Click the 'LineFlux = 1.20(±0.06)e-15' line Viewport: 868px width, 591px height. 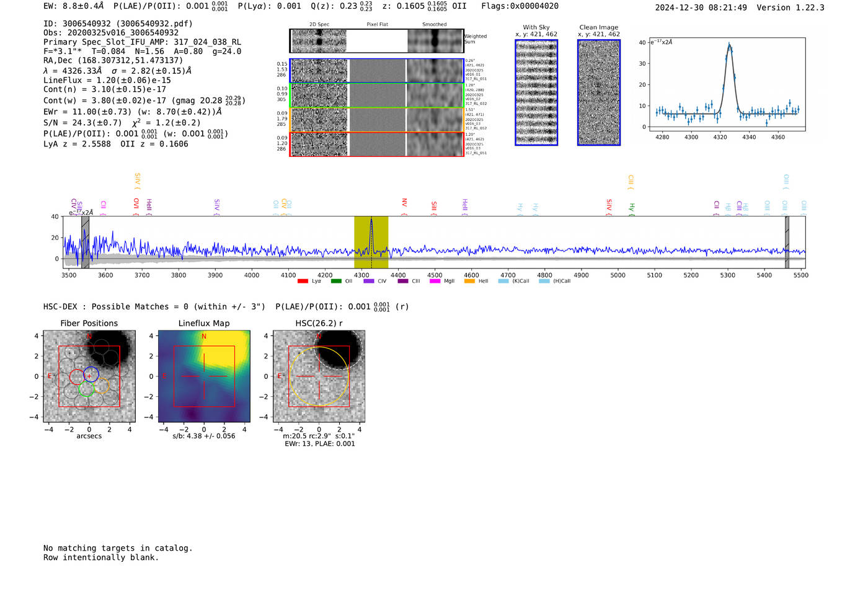click(x=107, y=80)
